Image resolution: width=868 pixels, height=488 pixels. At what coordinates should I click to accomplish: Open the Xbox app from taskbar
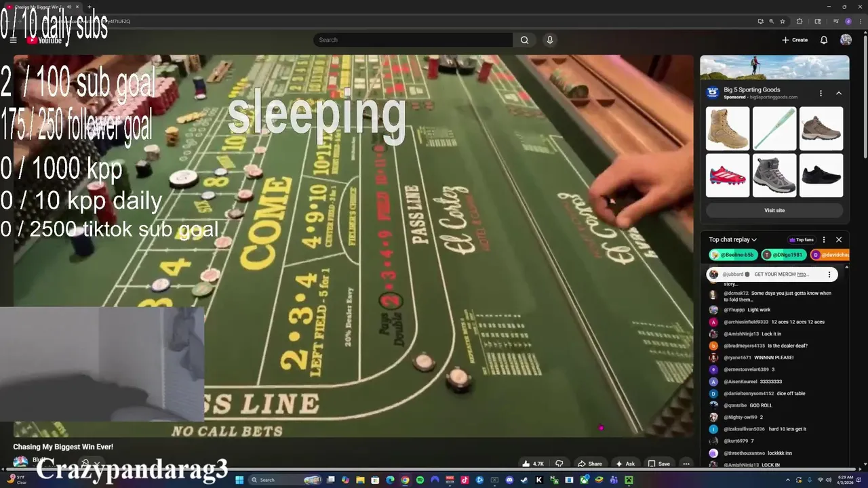click(x=584, y=480)
